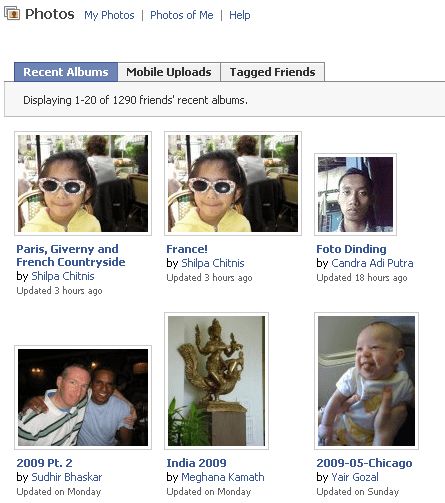Open Meghana Kamath profile link

coord(223,477)
